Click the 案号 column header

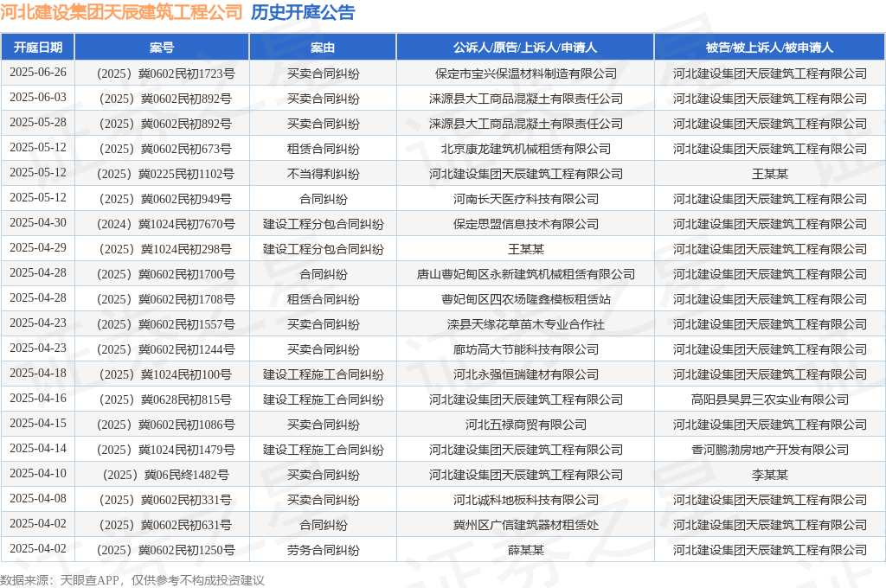[x=162, y=48]
